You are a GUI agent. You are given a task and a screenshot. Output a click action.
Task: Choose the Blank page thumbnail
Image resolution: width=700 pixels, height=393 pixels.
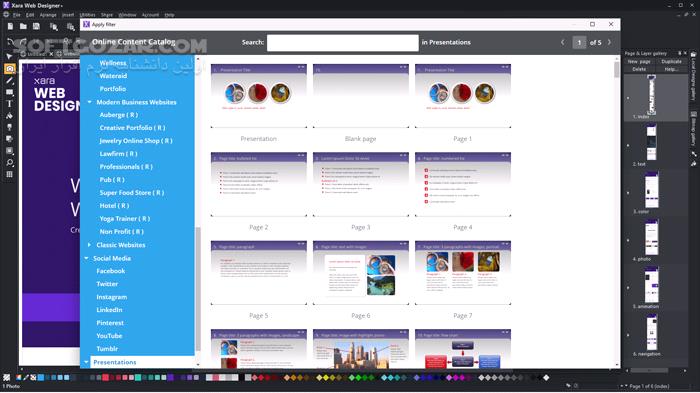[x=361, y=96]
